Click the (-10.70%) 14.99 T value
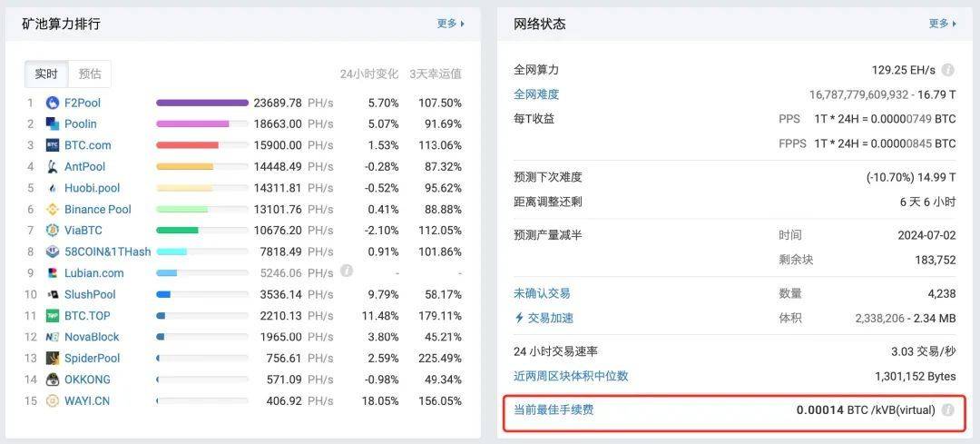 point(911,178)
